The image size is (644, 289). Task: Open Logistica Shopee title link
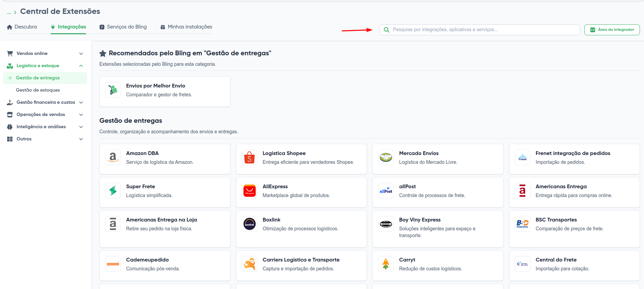[x=284, y=153]
